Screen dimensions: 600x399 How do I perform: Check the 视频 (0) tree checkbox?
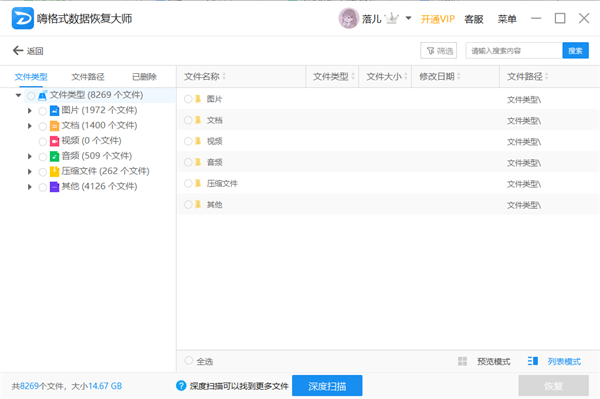pyautogui.click(x=42, y=142)
